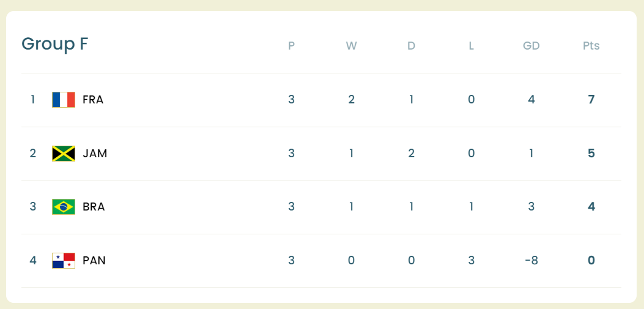Click the W column header

pos(351,46)
